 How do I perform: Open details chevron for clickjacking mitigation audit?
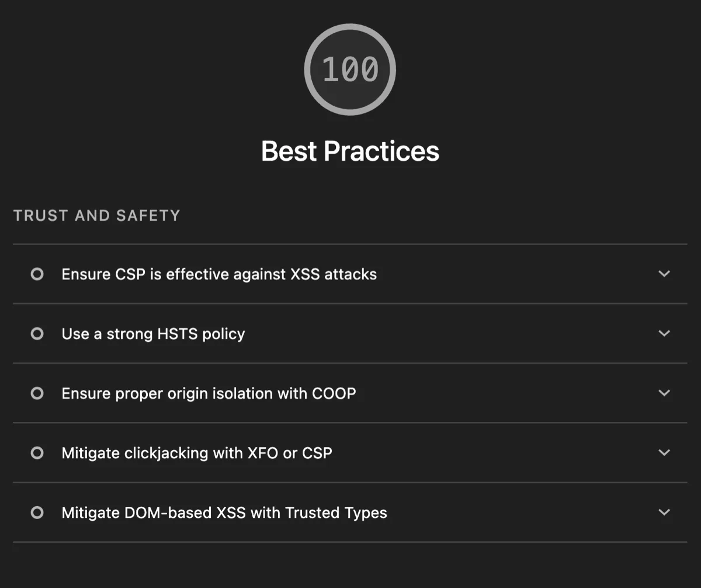[x=664, y=453]
